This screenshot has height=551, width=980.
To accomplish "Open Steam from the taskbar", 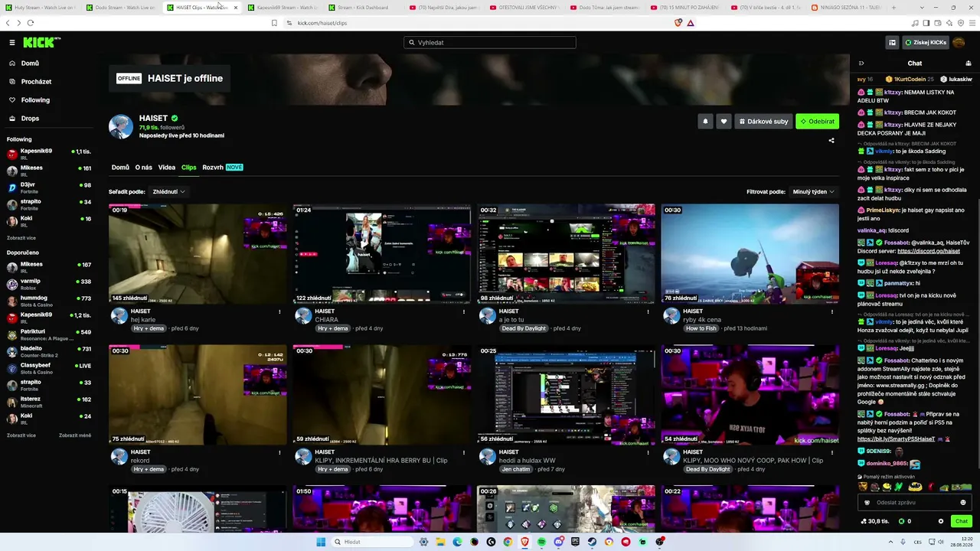I will (x=592, y=542).
